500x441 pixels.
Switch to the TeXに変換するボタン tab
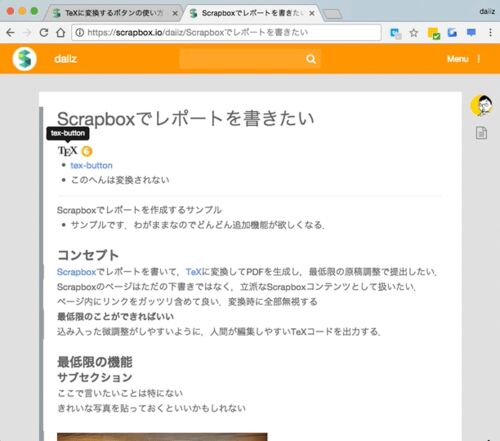(113, 13)
